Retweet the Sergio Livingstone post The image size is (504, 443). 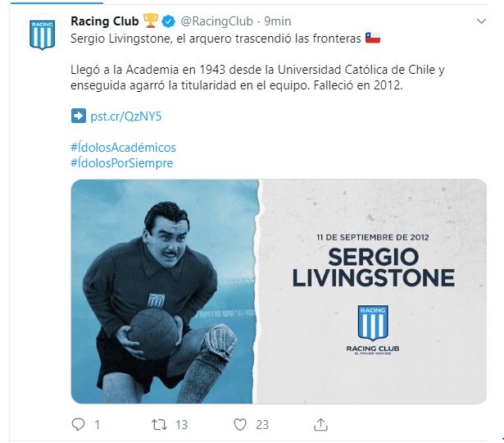[x=160, y=425]
